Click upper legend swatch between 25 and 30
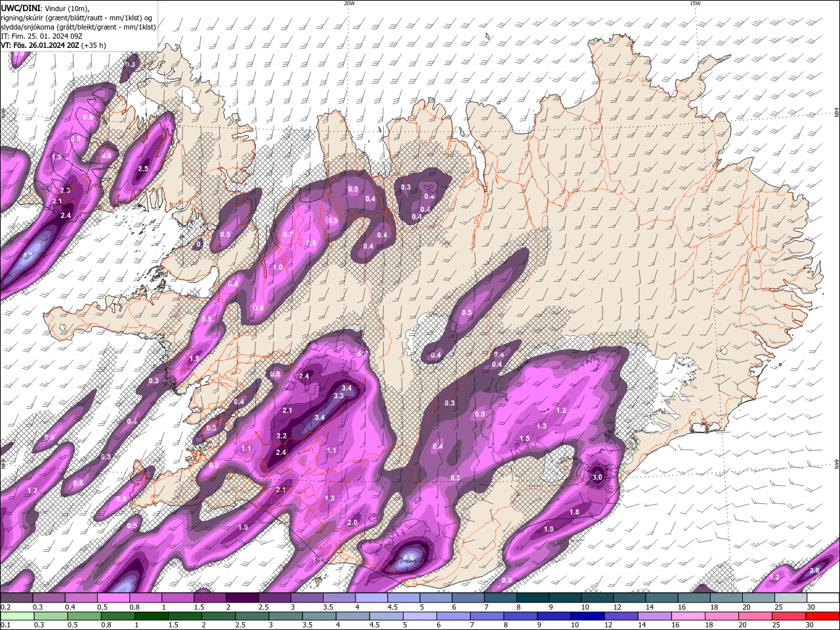840x630 pixels. coord(791,597)
